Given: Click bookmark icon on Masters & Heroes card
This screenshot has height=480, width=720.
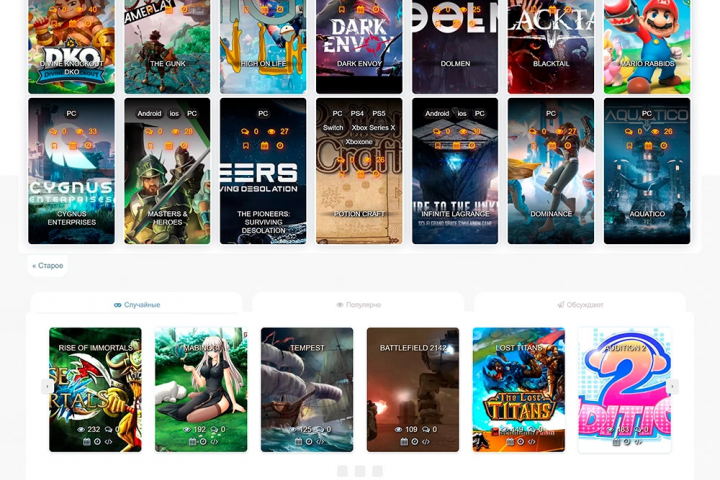Looking at the screenshot, I should 150,146.
